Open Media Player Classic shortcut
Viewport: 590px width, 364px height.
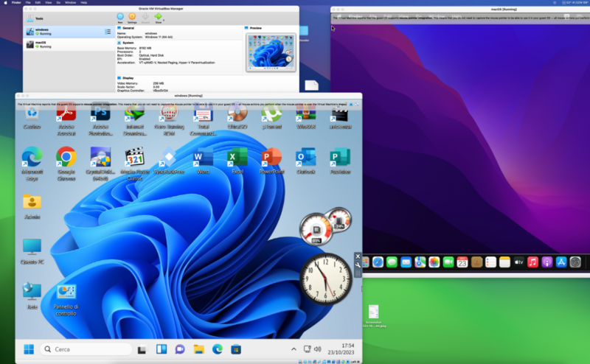tap(134, 158)
